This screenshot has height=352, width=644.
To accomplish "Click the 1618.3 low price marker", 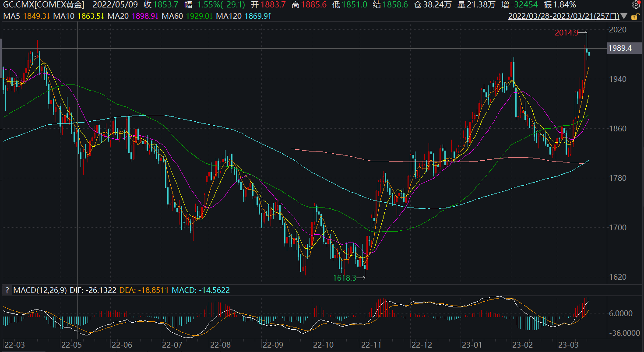I will coord(345,278).
